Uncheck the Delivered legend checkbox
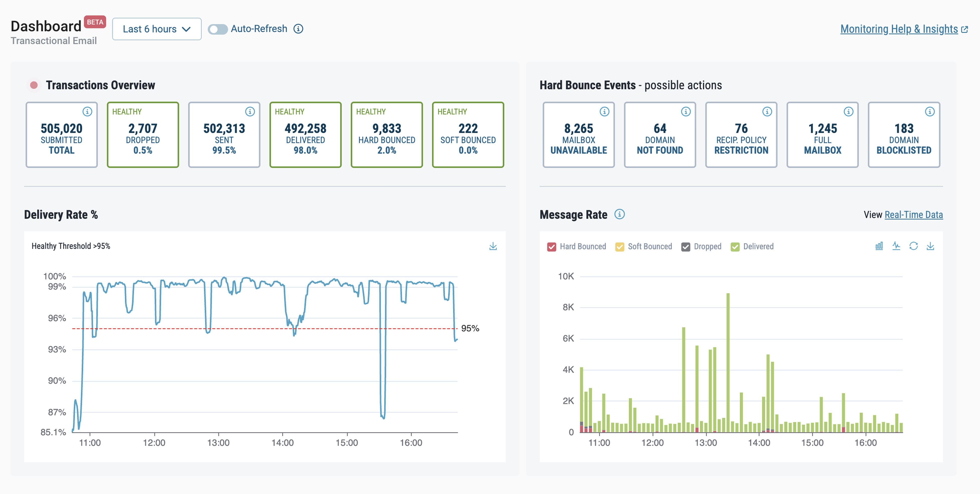980x494 pixels. (x=735, y=246)
